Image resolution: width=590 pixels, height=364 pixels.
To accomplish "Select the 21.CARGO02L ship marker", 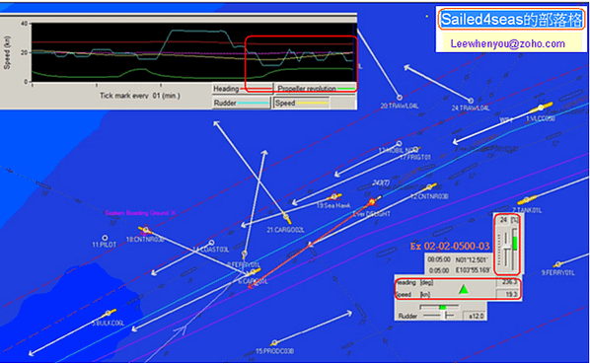I will pos(286,217).
